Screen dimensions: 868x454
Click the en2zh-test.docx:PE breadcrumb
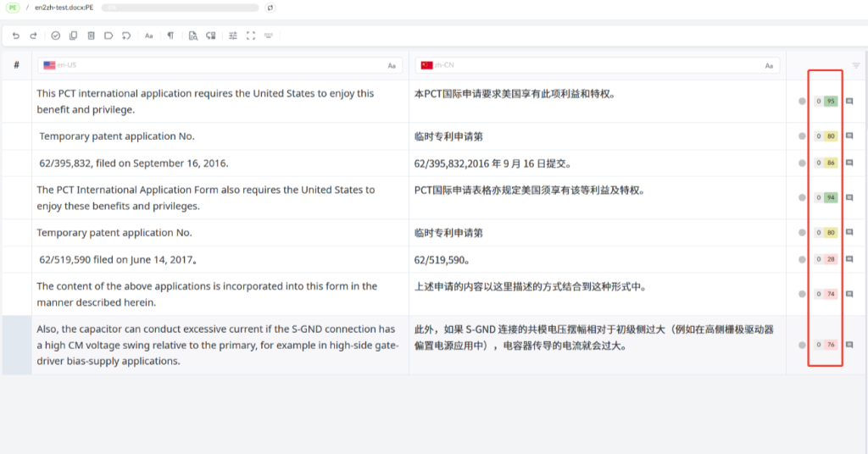pos(64,8)
